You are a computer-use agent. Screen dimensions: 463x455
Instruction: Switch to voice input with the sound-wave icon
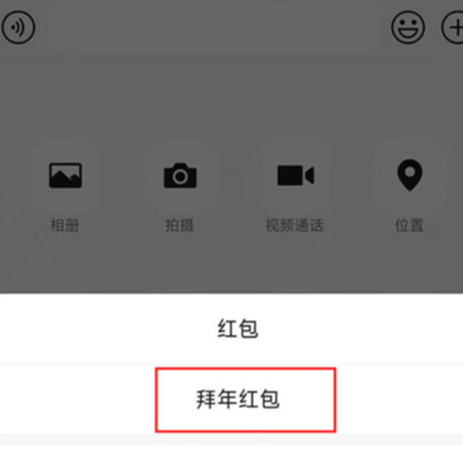tap(18, 27)
